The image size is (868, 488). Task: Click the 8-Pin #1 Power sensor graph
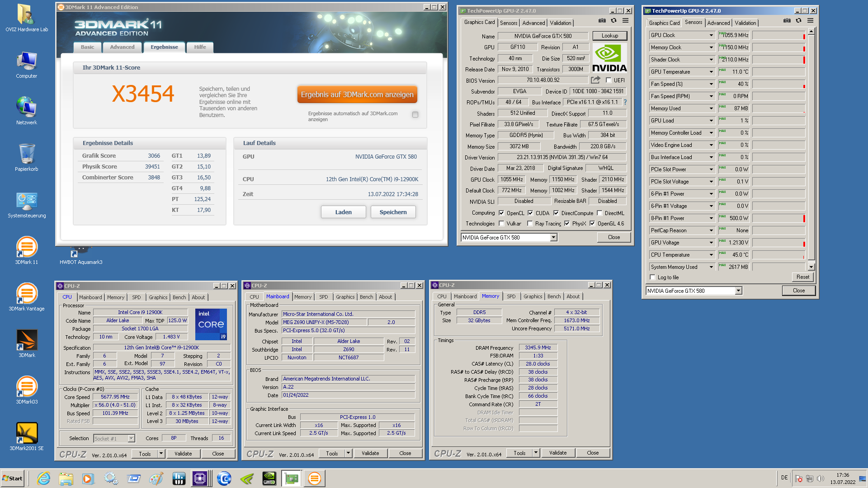779,218
